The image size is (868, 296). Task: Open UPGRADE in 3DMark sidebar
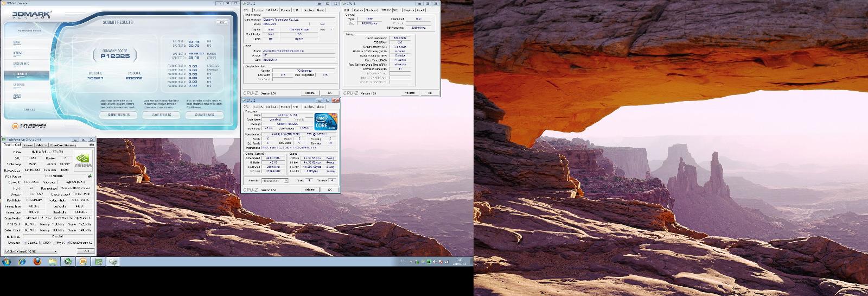click(18, 85)
